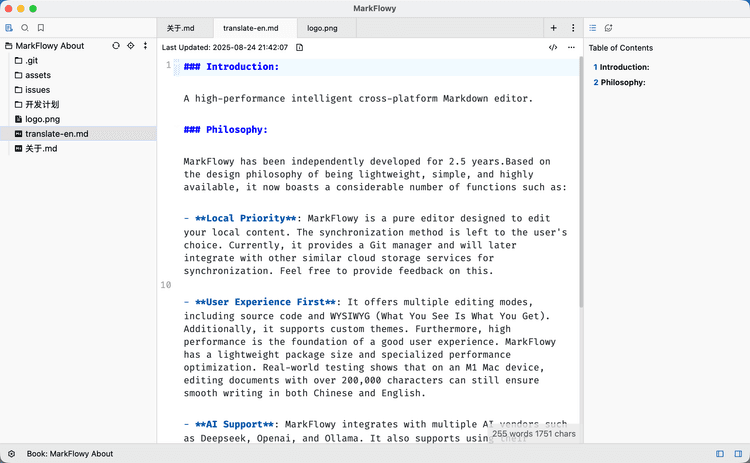Click the document icon next to Last Updated
The width and height of the screenshot is (750, 463).
(300, 47)
